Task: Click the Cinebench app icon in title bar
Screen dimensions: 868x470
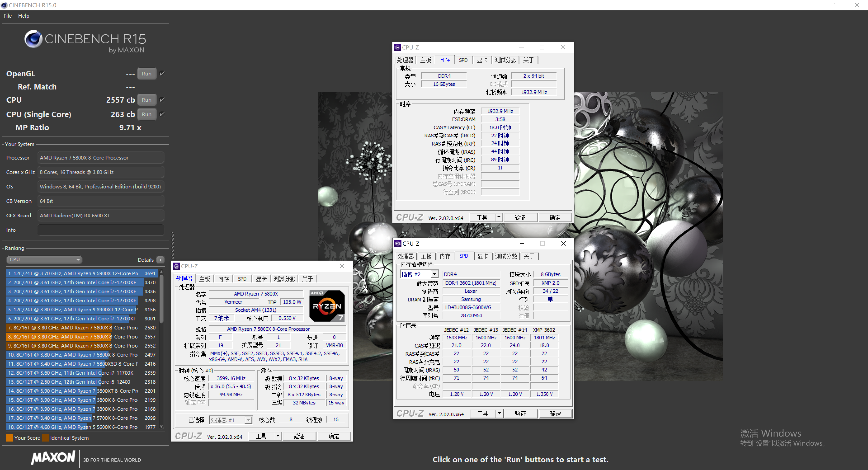Action: click(4, 5)
